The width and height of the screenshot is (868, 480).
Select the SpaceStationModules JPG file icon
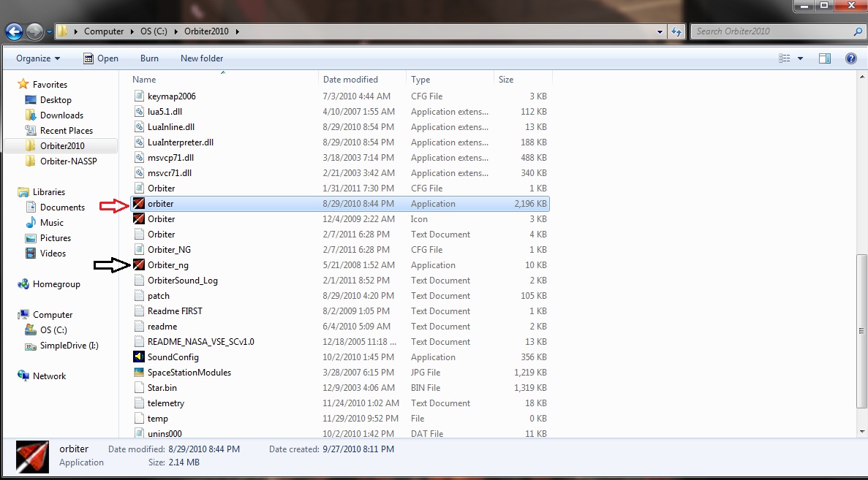point(139,373)
